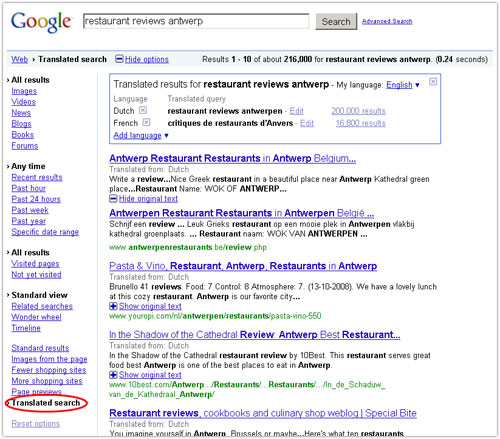Limit results to Past hour

pyautogui.click(x=29, y=188)
